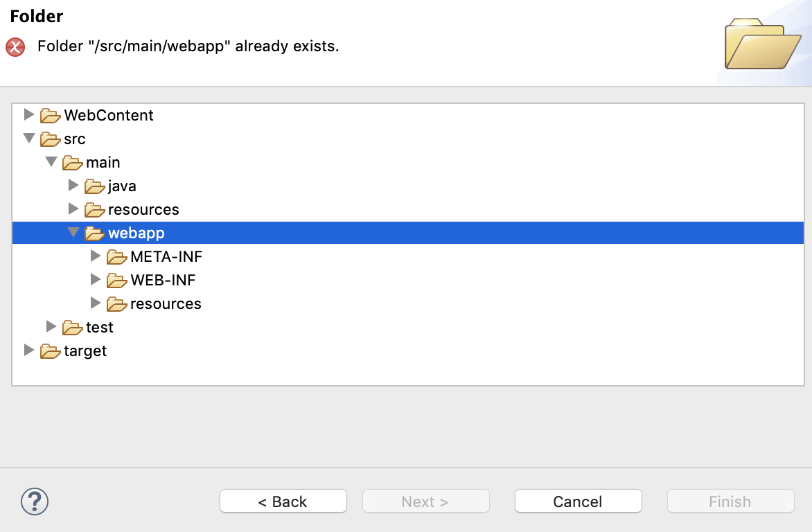Click the help question mark icon
812x532 pixels.
35,501
